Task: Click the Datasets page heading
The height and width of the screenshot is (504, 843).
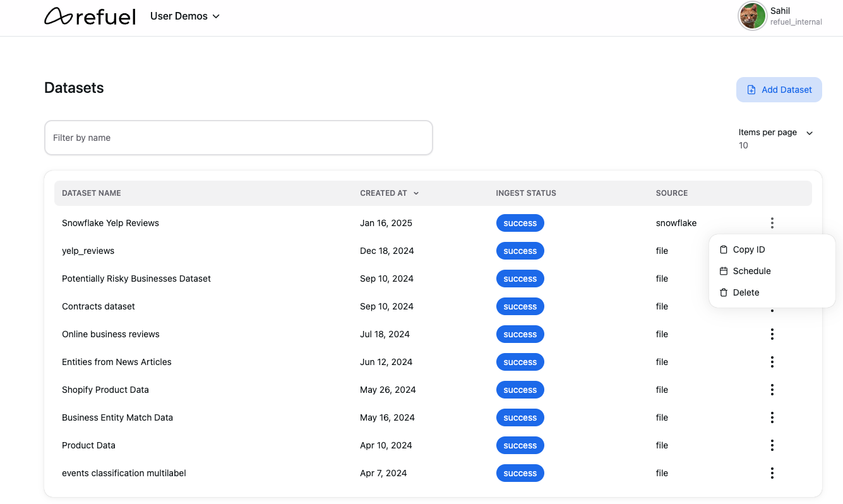Action: (74, 88)
